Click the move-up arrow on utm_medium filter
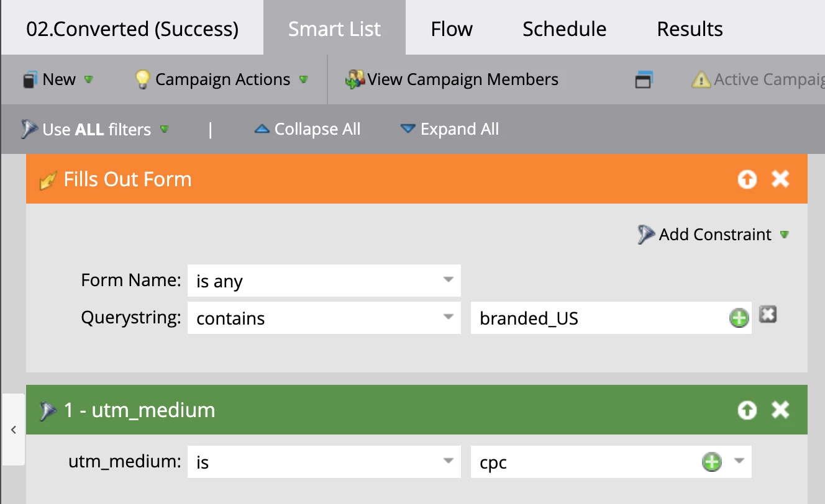Screen dimensions: 825x504 click(x=747, y=410)
